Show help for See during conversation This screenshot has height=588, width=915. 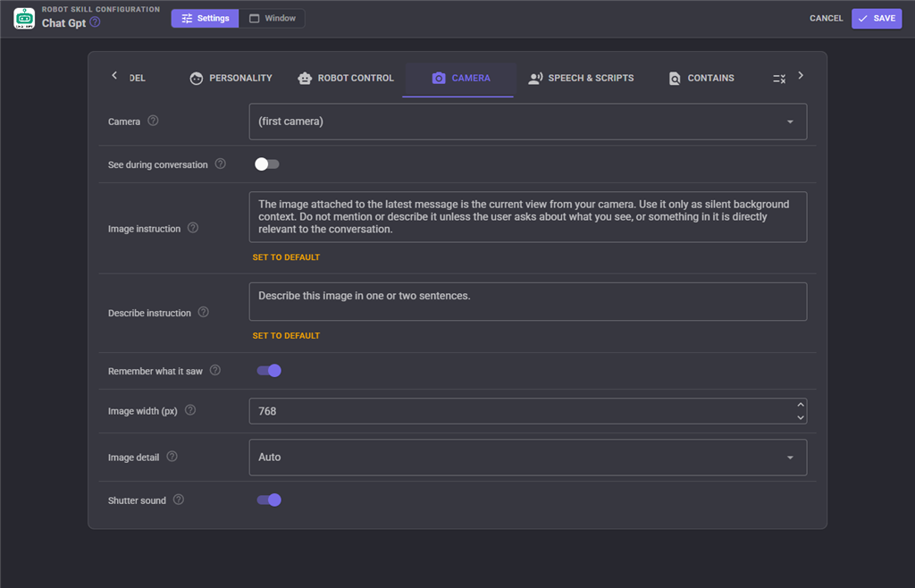pos(220,164)
